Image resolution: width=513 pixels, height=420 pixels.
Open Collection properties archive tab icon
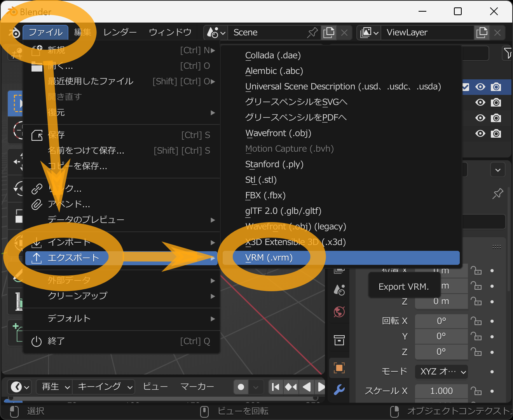339,340
